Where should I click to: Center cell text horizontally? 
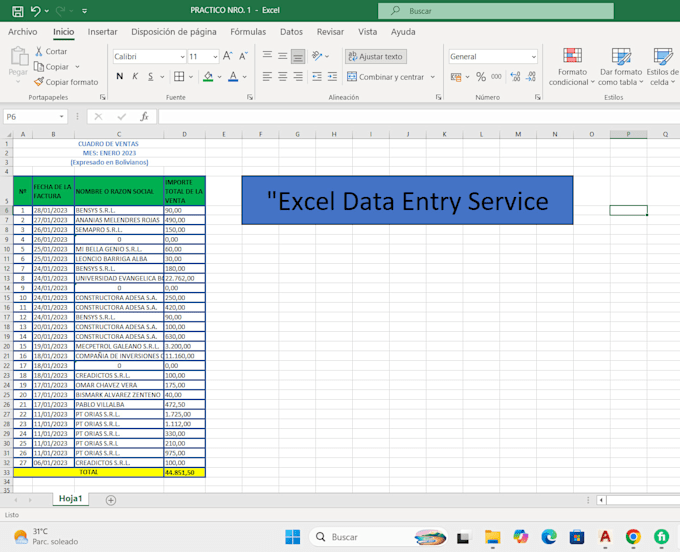pos(282,77)
